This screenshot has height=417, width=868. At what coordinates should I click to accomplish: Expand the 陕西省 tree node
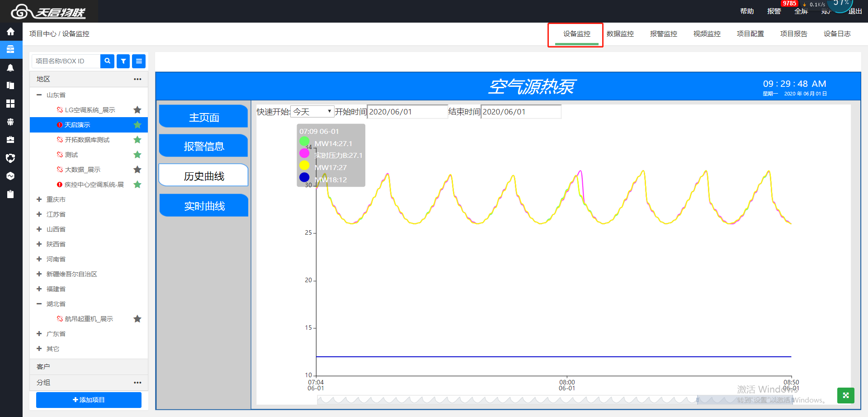pos(39,244)
